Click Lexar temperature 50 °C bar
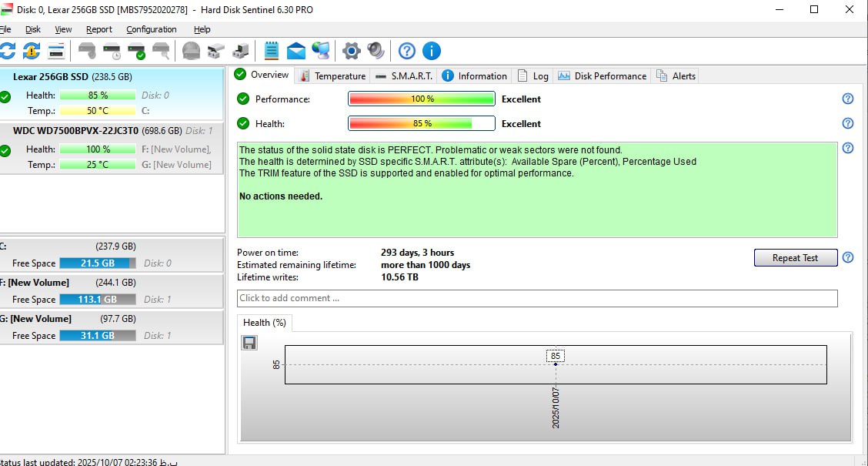 (98, 111)
